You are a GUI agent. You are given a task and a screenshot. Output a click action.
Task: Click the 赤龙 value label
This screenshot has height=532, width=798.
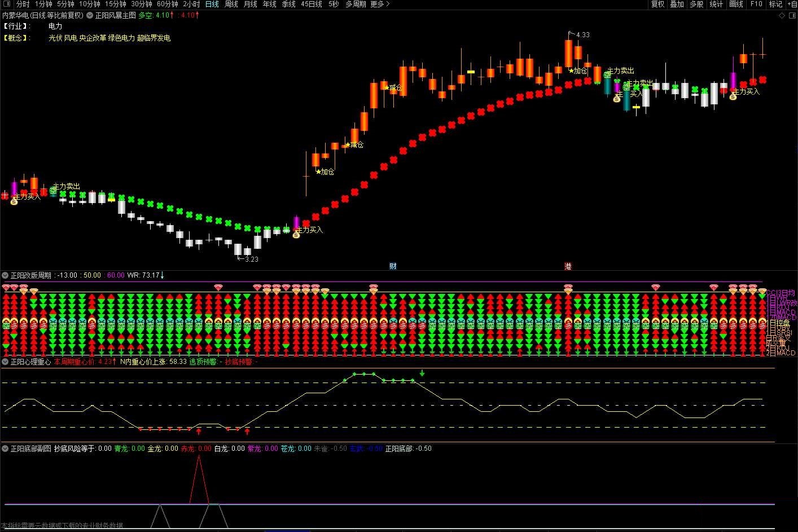196,449
